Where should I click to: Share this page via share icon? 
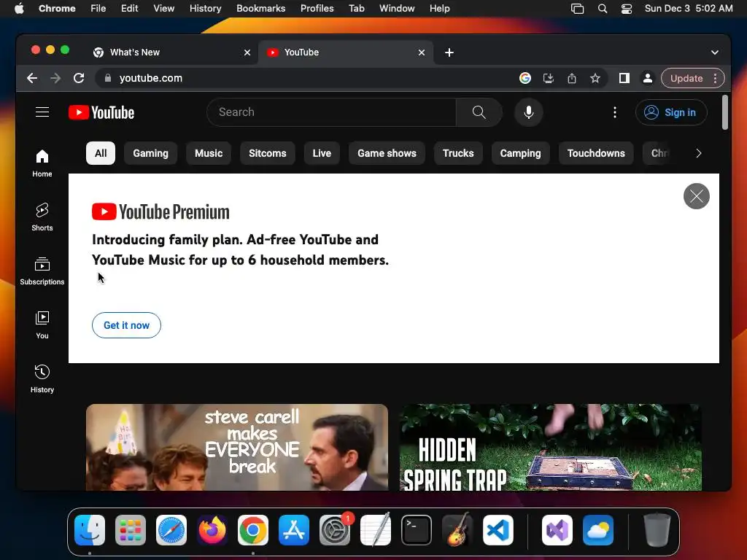coord(572,78)
